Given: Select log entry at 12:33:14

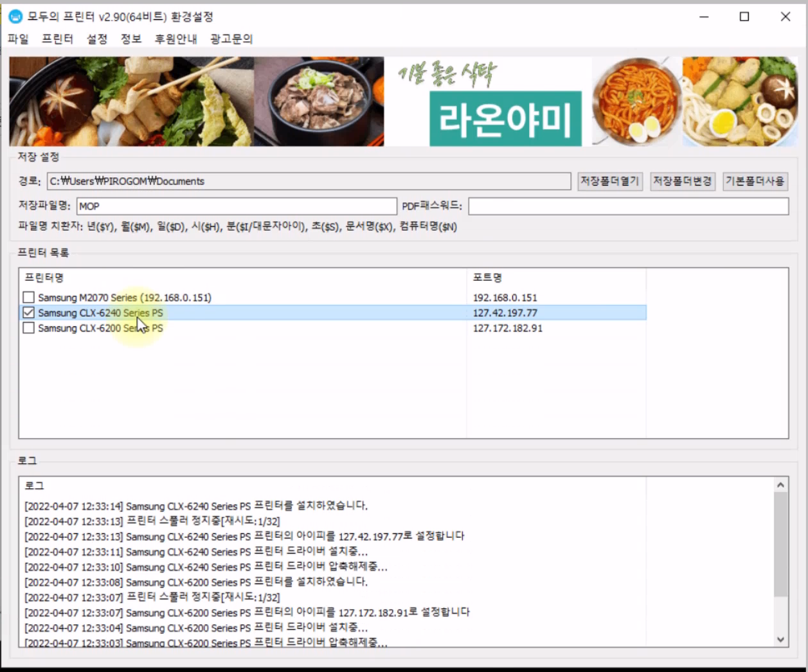Looking at the screenshot, I should [196, 506].
